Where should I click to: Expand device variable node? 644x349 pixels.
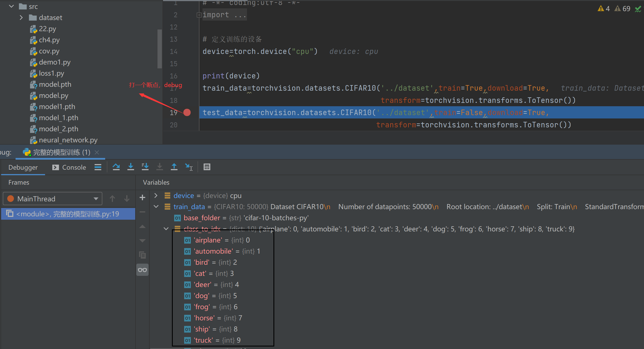(x=156, y=195)
